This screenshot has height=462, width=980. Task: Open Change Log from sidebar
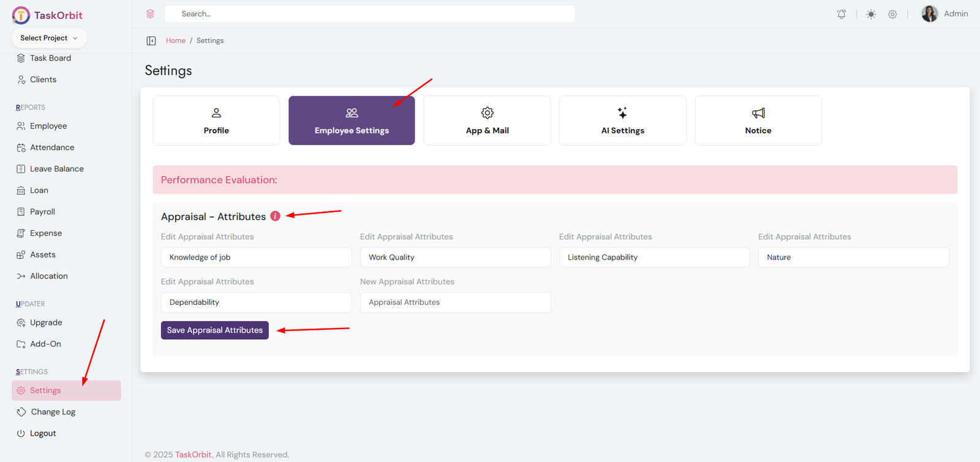coord(53,412)
